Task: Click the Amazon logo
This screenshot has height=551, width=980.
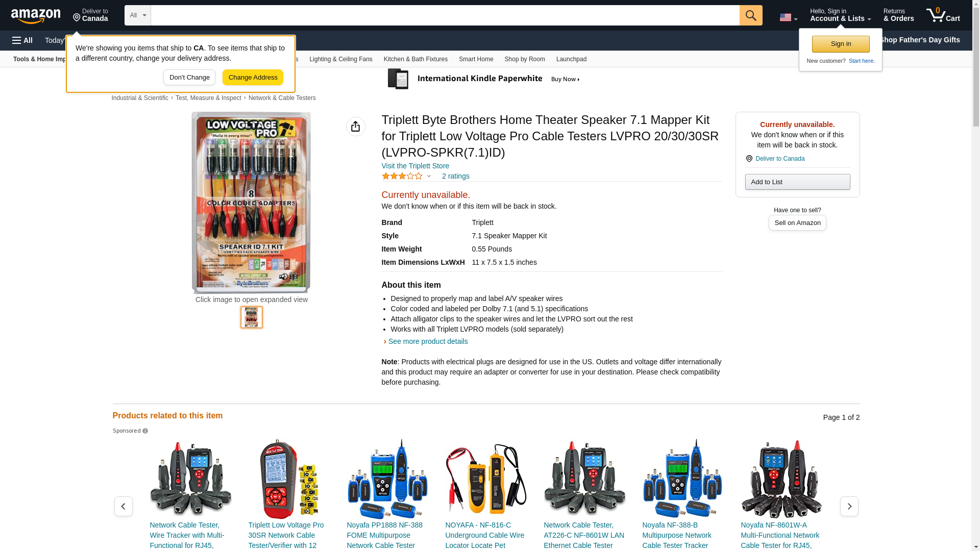Action: point(36,16)
